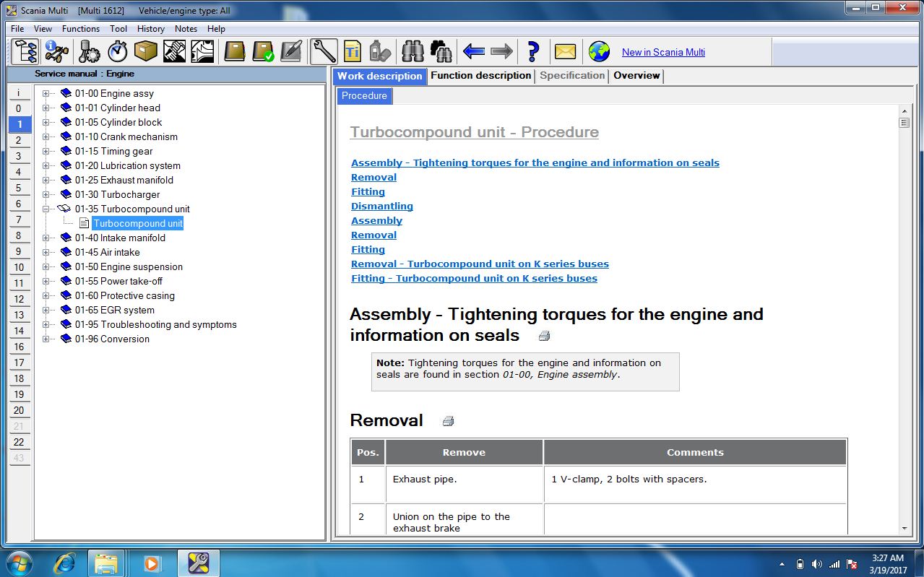924x577 pixels.
Task: Go forward with the grey right arrow
Action: 501,51
